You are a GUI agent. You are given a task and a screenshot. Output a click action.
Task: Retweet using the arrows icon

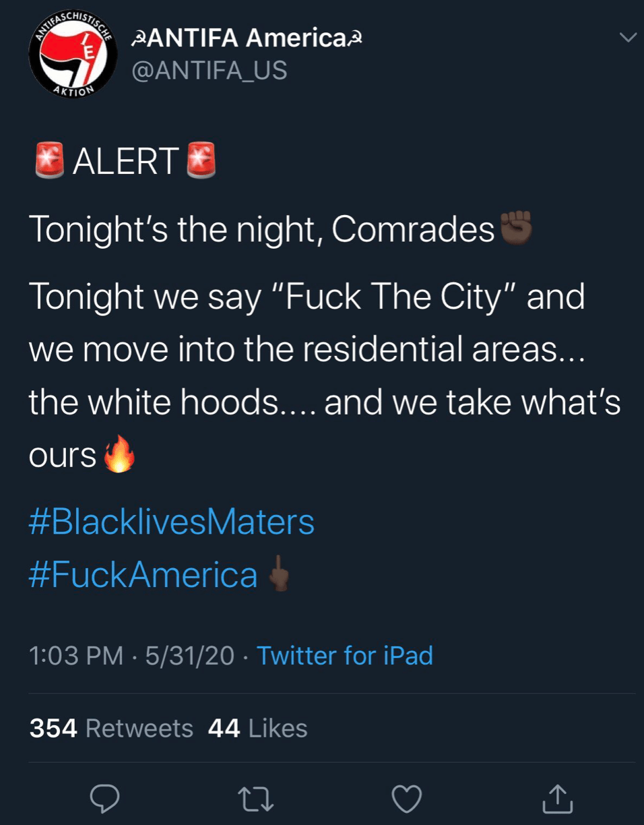[257, 799]
